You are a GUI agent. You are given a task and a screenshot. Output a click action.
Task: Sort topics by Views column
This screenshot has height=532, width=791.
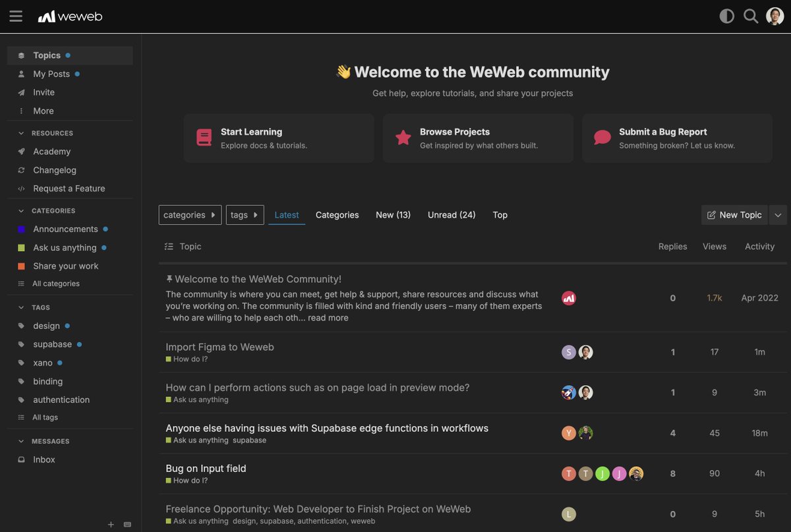(715, 247)
